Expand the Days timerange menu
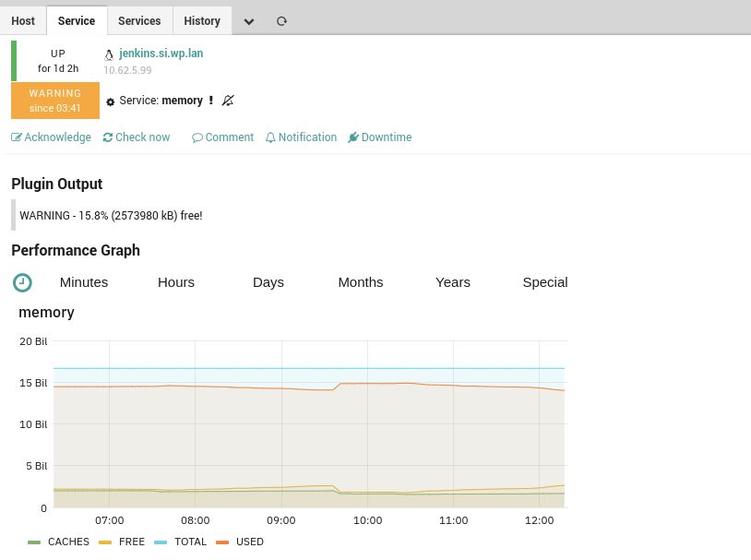The height and width of the screenshot is (560, 751). (268, 282)
